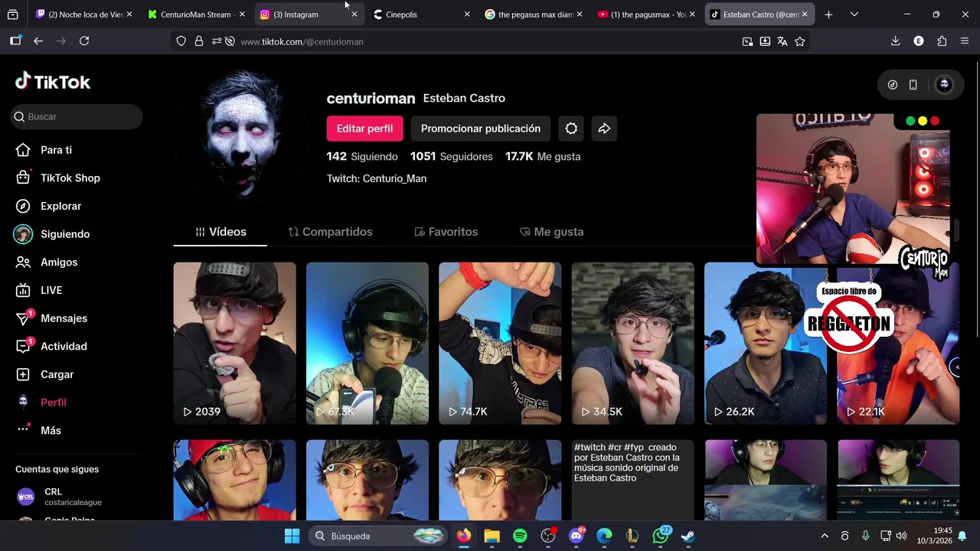Open the video with 2039 views
Viewport: 980px width, 551px height.
(x=234, y=343)
